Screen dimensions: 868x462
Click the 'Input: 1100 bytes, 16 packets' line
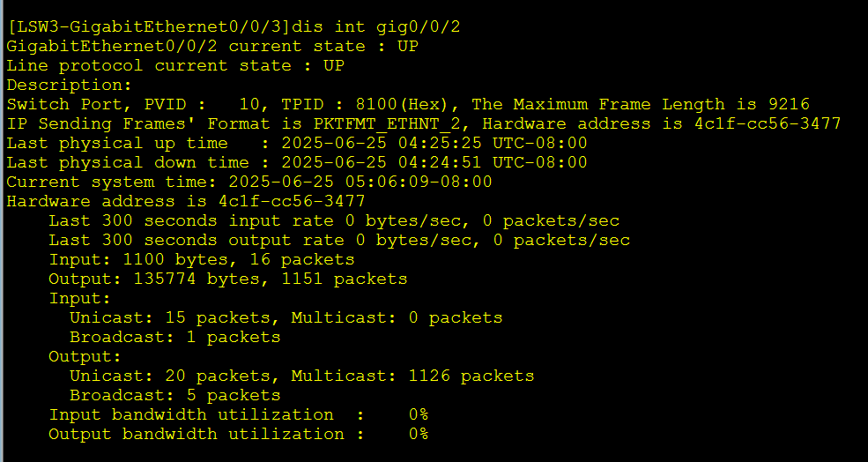click(202, 260)
